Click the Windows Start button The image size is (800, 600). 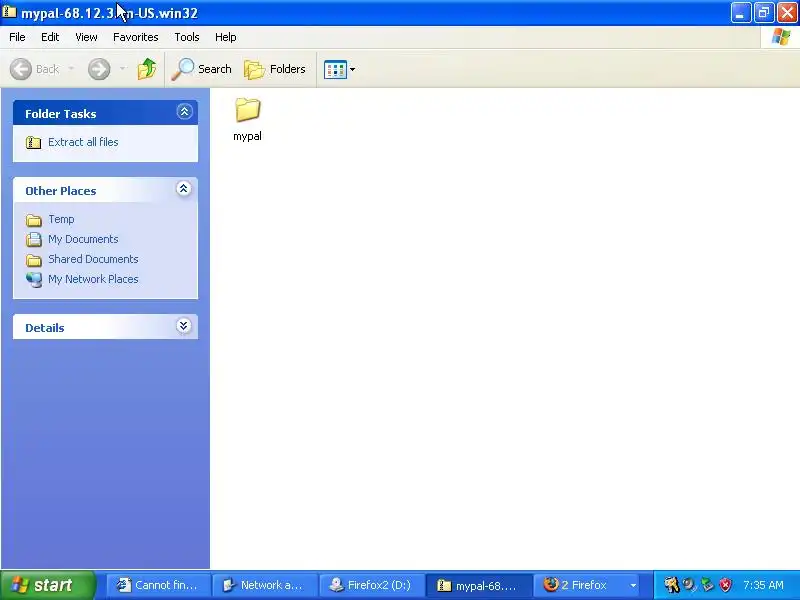[47, 585]
